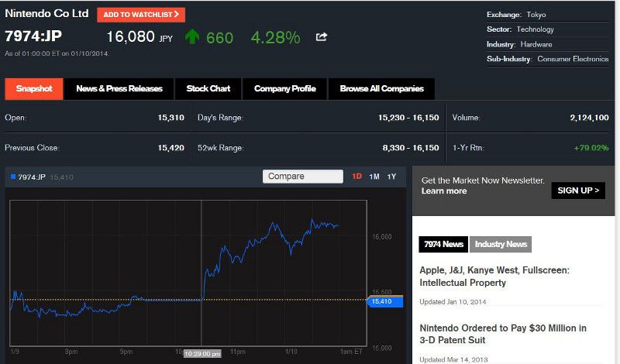This screenshot has height=364, width=620.
Task: Read the Nintendo 3-D Patent Suit article
Action: (502, 334)
